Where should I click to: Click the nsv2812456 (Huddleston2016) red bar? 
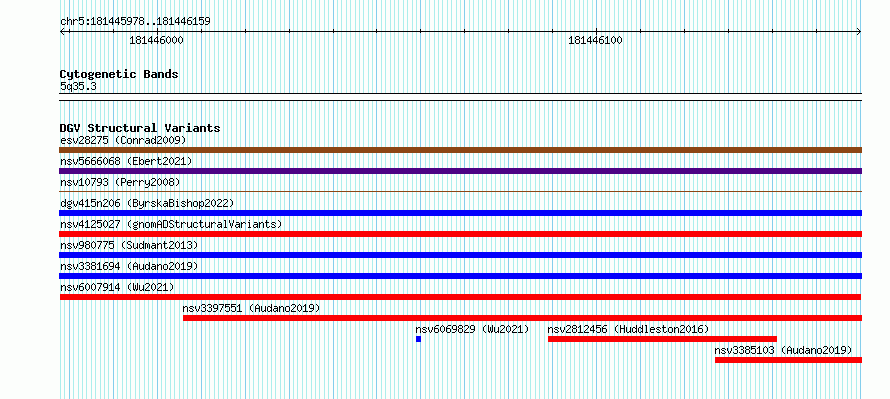(x=662, y=339)
